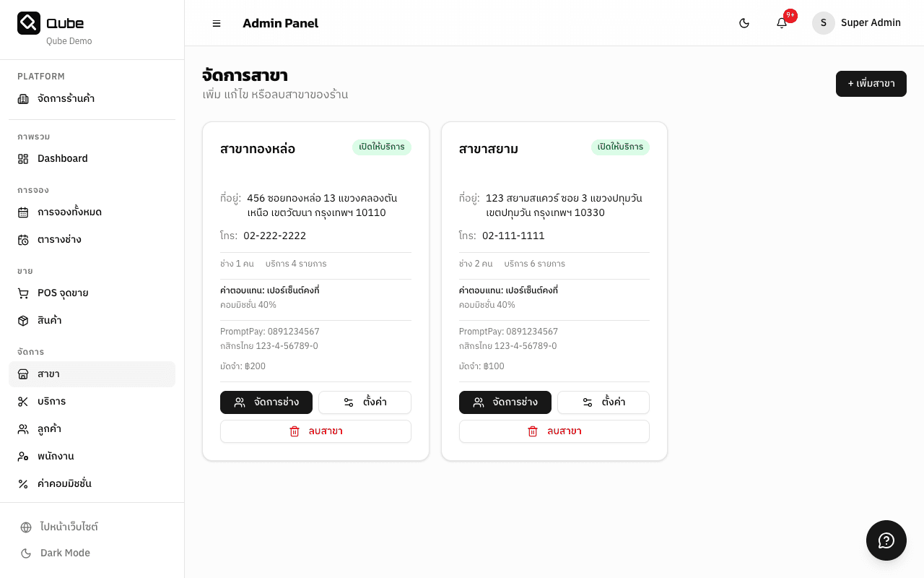The height and width of the screenshot is (578, 924).
Task: Open ตั้งค่า settings for สาขาสยาม
Action: click(x=603, y=402)
